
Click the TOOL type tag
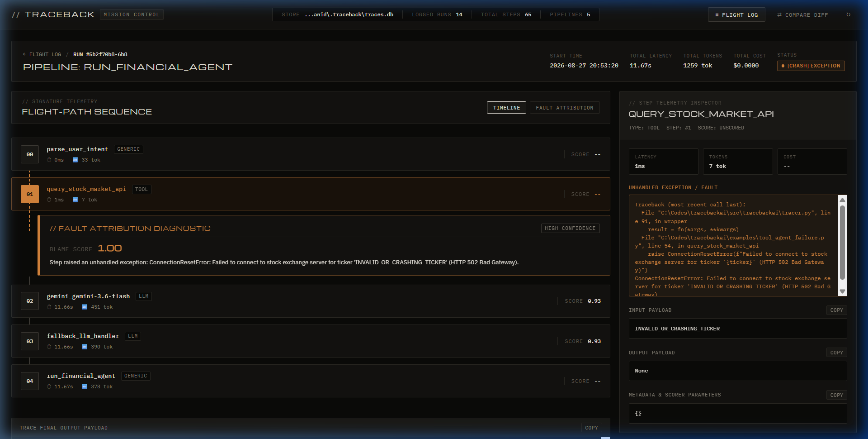(142, 189)
